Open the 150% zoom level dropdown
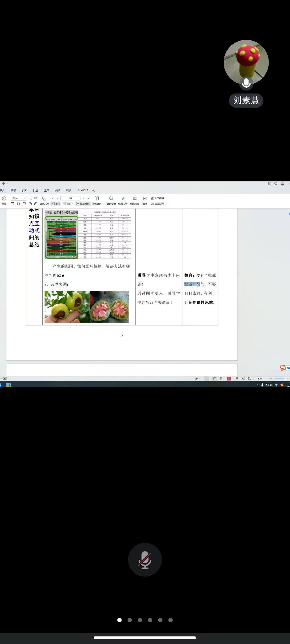Image resolution: width=290 pixels, height=644 pixels. [x=24, y=198]
